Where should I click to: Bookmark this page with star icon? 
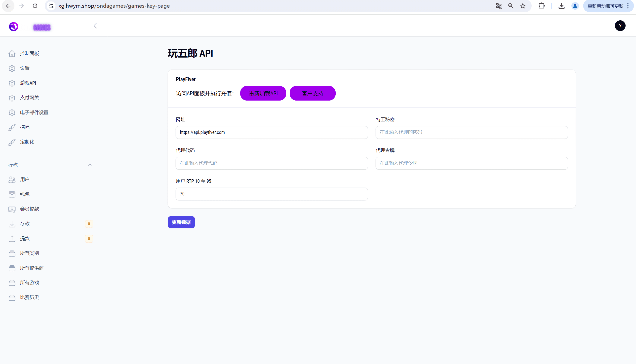point(523,6)
